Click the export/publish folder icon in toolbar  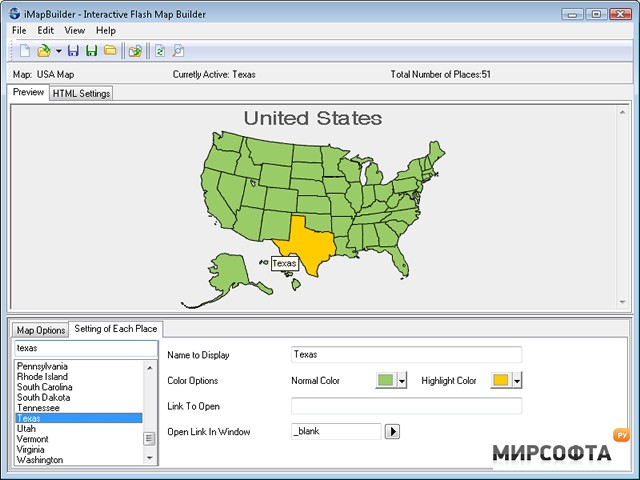135,51
